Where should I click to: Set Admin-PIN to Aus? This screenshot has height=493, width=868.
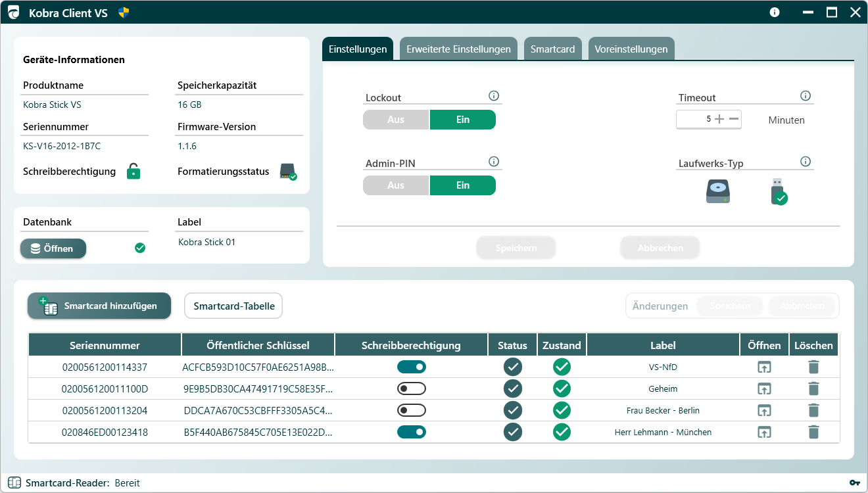point(396,185)
